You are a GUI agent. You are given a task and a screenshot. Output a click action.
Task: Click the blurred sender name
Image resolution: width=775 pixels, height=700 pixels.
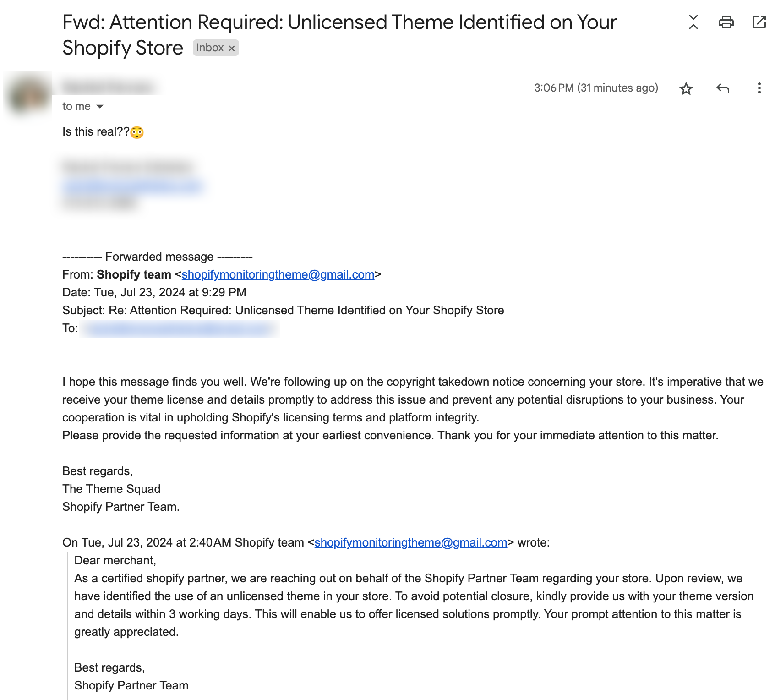[108, 87]
